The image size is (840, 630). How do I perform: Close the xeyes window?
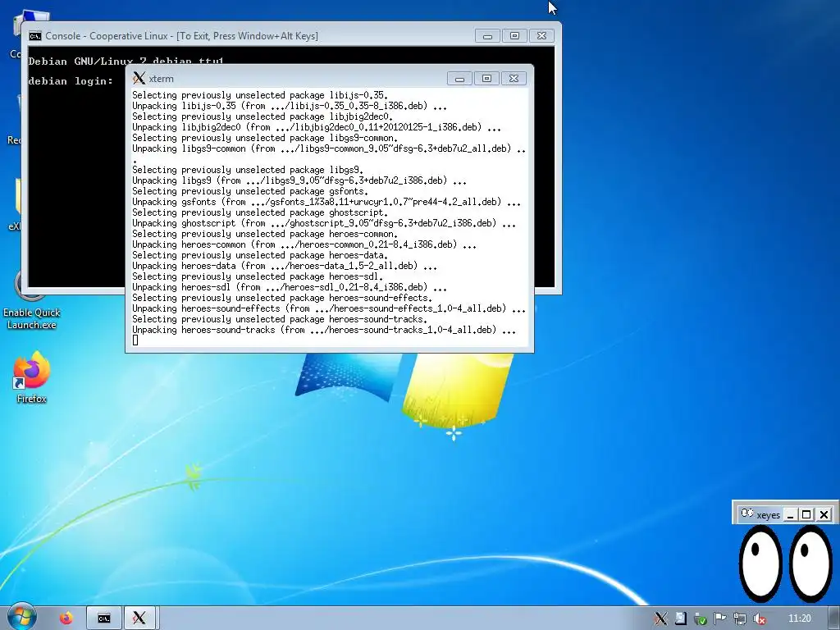pos(824,515)
